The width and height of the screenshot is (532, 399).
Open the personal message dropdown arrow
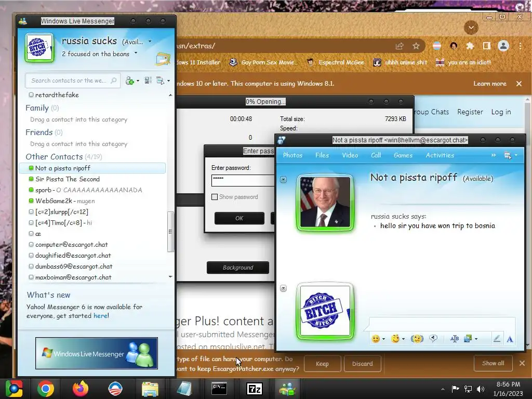click(x=136, y=53)
